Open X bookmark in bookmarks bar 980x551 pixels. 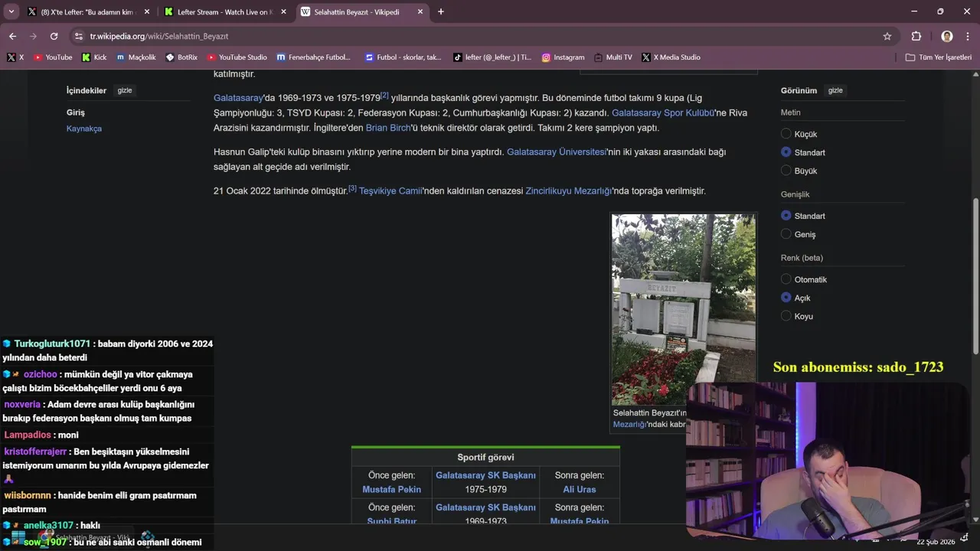[x=15, y=57]
